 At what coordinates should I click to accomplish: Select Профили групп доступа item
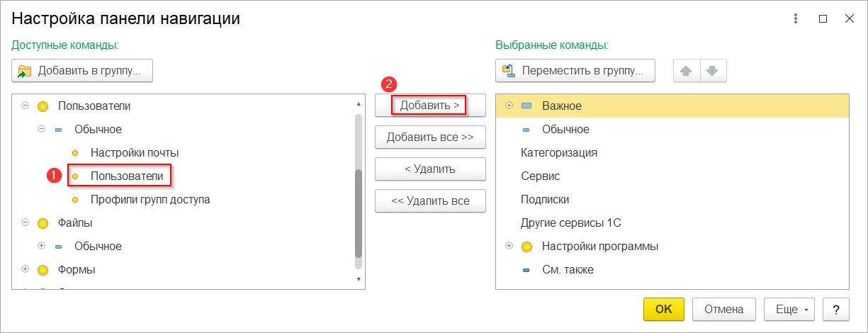coord(150,200)
